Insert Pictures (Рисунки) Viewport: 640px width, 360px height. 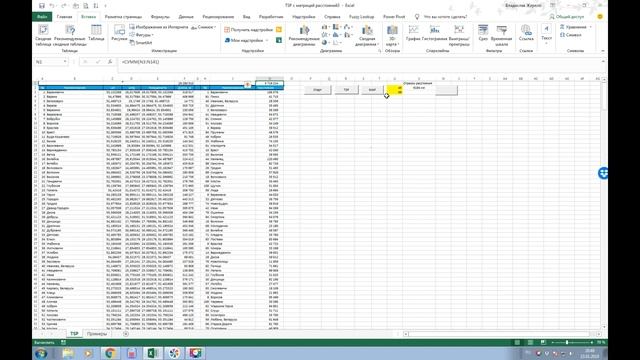pyautogui.click(x=119, y=33)
